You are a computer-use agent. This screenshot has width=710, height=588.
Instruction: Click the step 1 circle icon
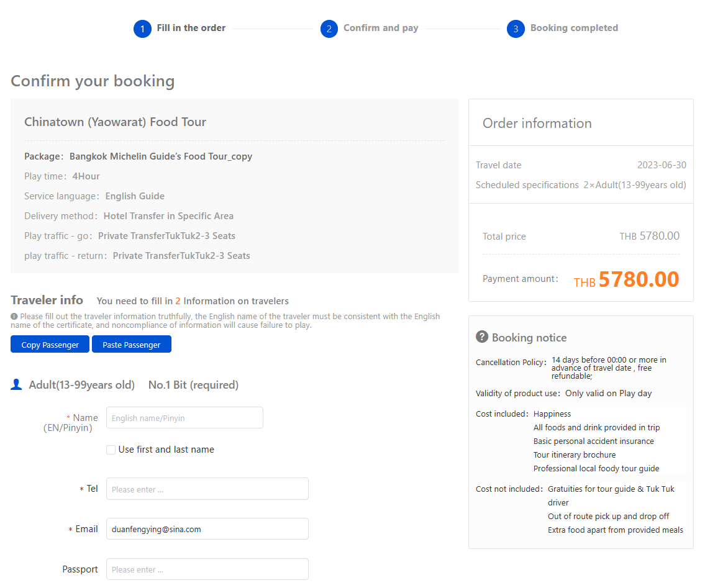pos(142,29)
